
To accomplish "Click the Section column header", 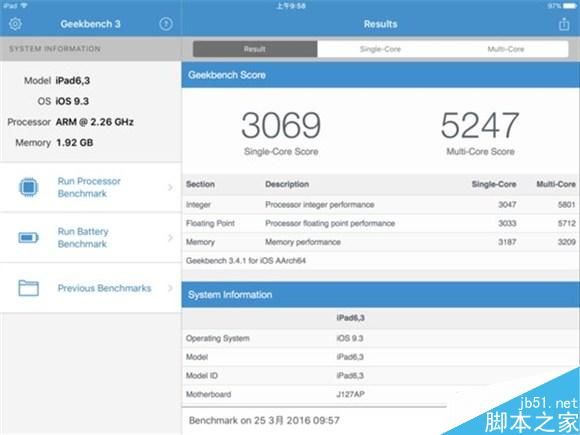I will click(x=200, y=184).
